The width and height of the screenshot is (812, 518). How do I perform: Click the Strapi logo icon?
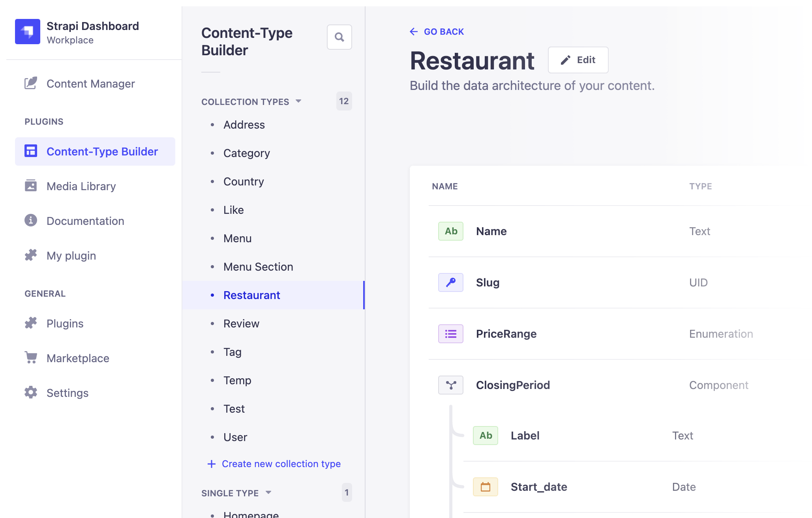(28, 32)
